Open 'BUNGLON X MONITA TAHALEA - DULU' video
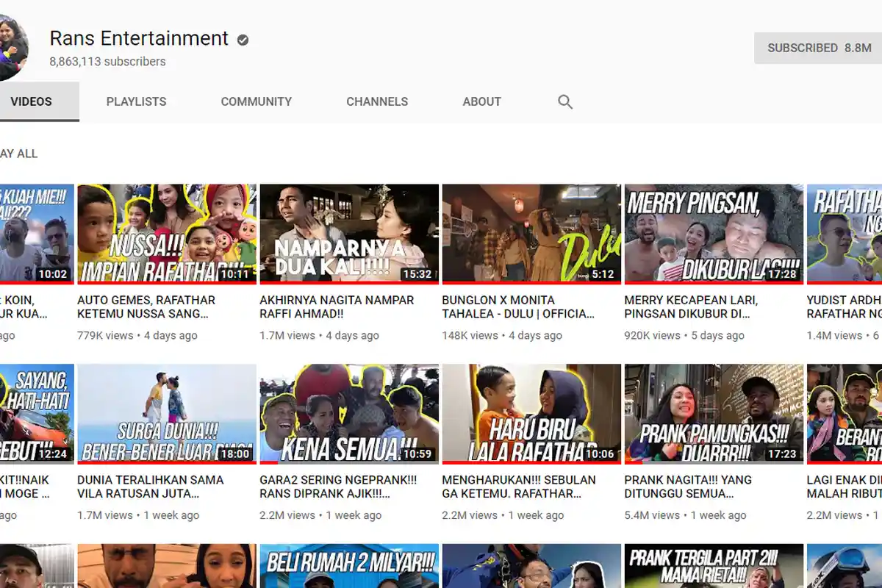Viewport: 882px width, 588px height. (x=531, y=233)
